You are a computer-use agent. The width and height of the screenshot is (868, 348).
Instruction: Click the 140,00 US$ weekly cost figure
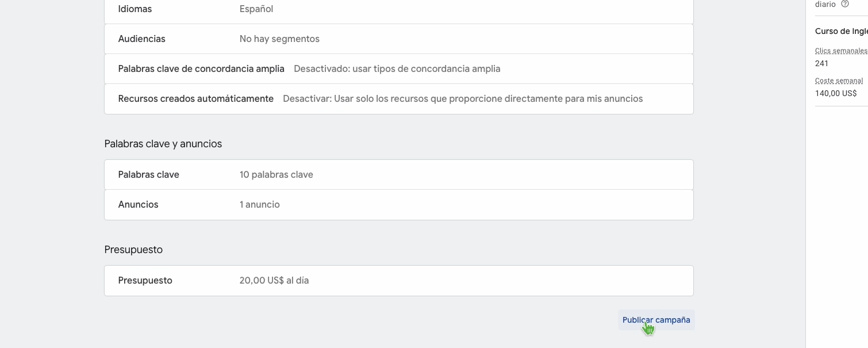(836, 93)
